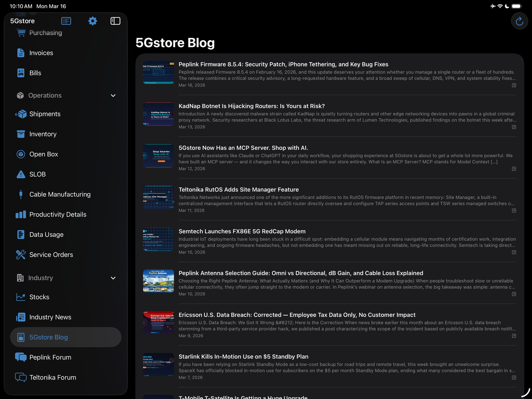Open Cable Manufacturing from the sidebar
The height and width of the screenshot is (399, 532).
[x=60, y=194]
